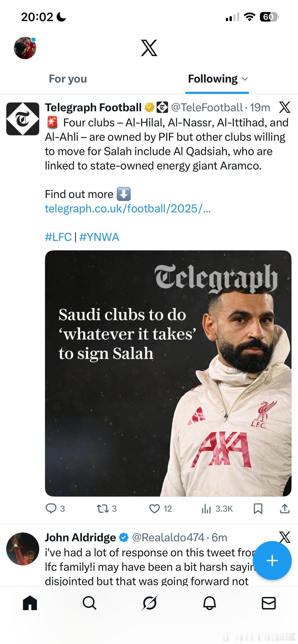Share the Telegraph Football tweet
Image resolution: width=298 pixels, height=644 pixels.
click(x=285, y=508)
